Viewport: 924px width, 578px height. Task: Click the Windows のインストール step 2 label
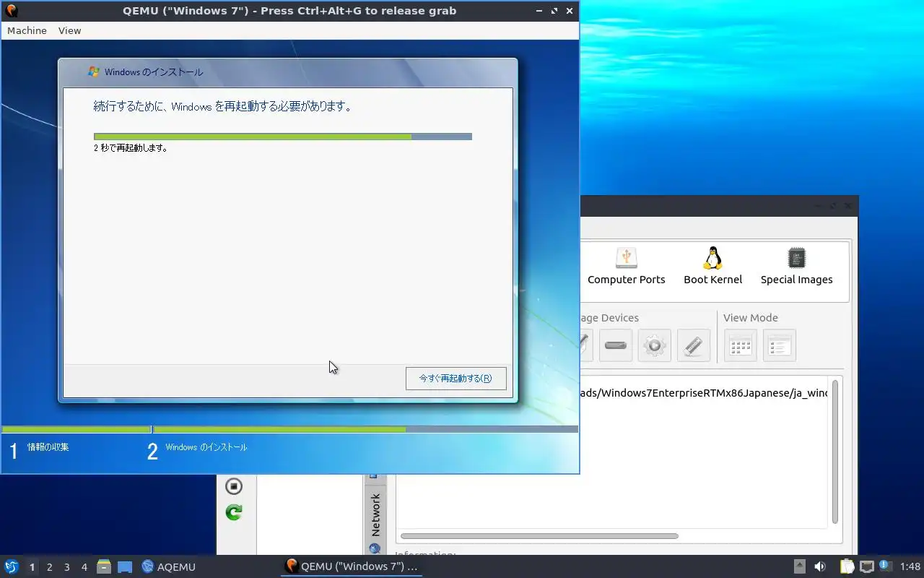[x=206, y=447]
